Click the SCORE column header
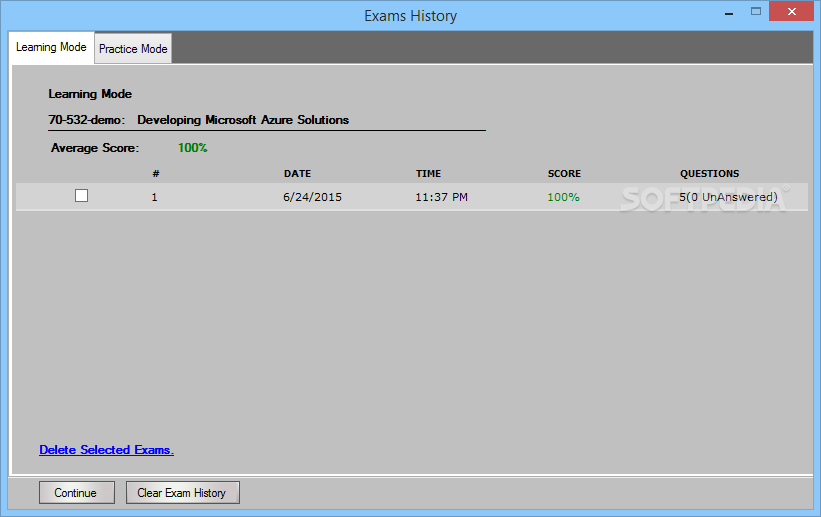 (x=564, y=173)
